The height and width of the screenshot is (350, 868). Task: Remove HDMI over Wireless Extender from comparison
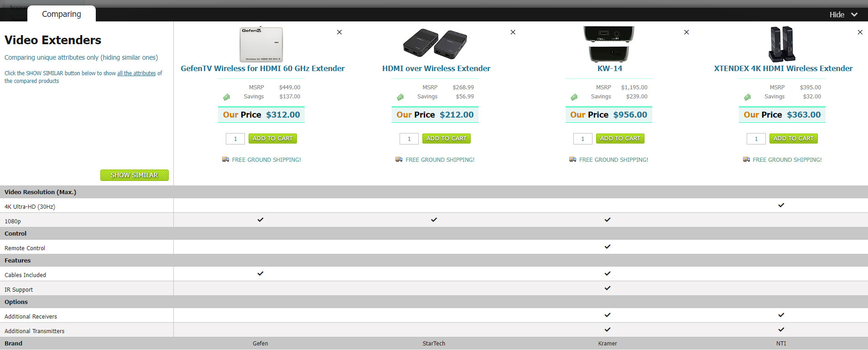pos(513,32)
